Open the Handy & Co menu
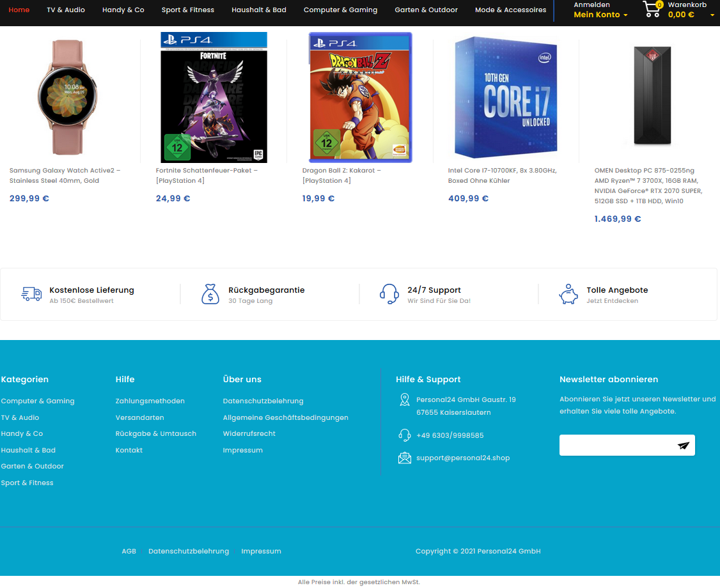This screenshot has height=588, width=720. [x=123, y=10]
